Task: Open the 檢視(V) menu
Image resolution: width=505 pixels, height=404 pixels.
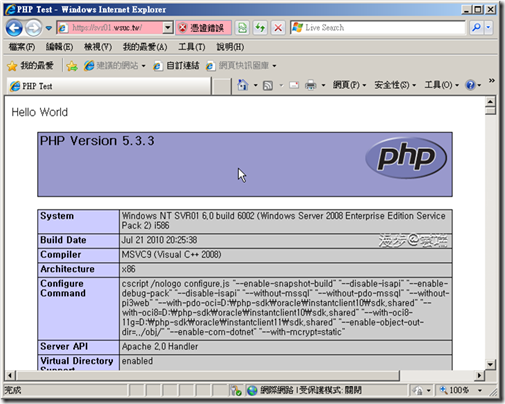Action: pos(98,47)
